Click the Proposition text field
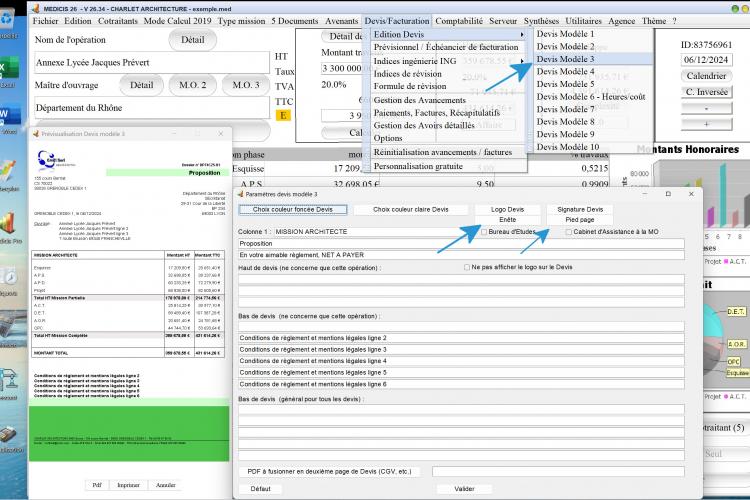 (461, 244)
